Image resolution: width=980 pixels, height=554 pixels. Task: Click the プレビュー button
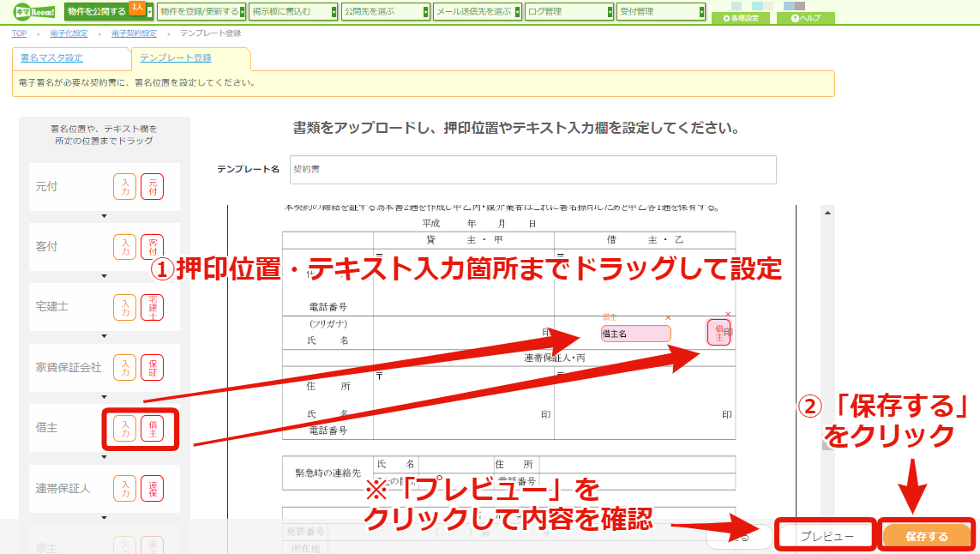tap(827, 536)
